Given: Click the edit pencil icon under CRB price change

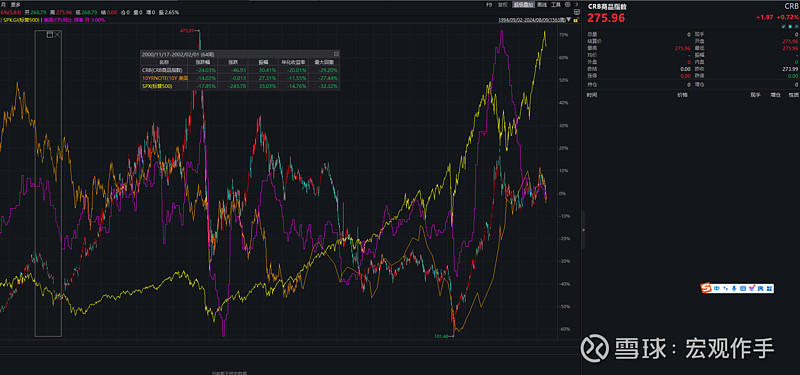Looking at the screenshot, I should (x=783, y=26).
